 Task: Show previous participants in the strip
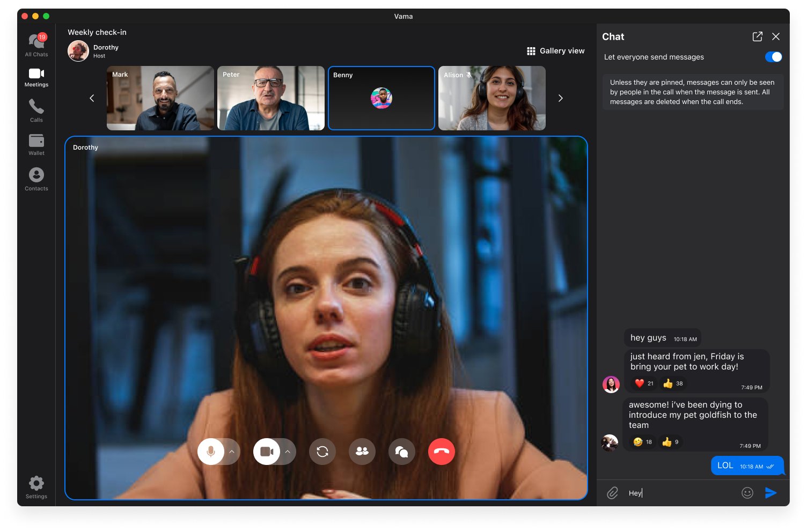[x=92, y=98]
